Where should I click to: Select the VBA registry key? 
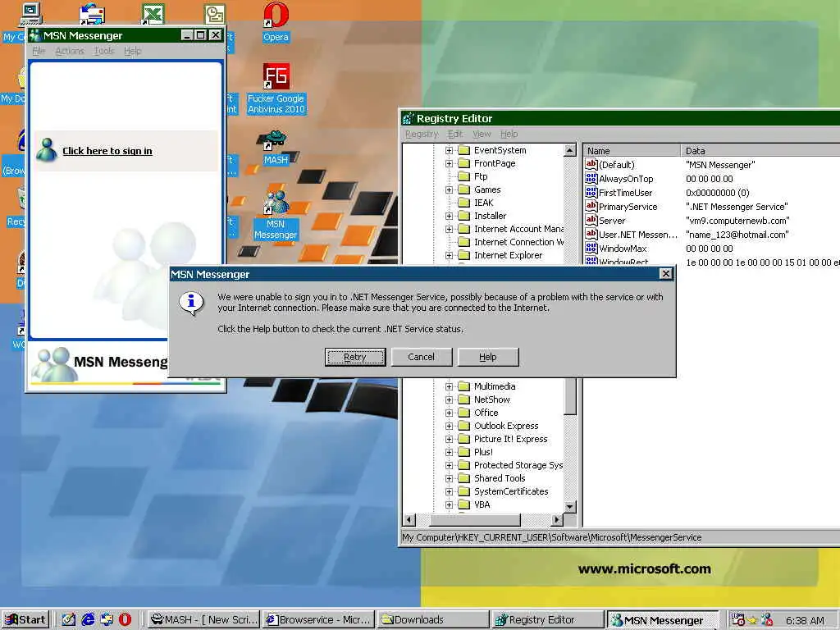click(482, 504)
